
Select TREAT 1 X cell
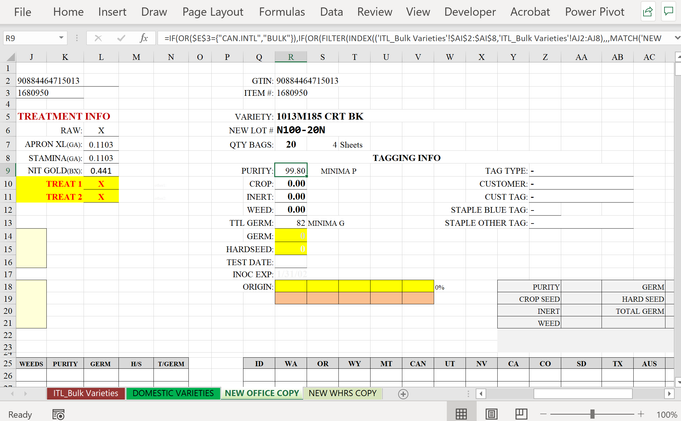[x=101, y=184]
